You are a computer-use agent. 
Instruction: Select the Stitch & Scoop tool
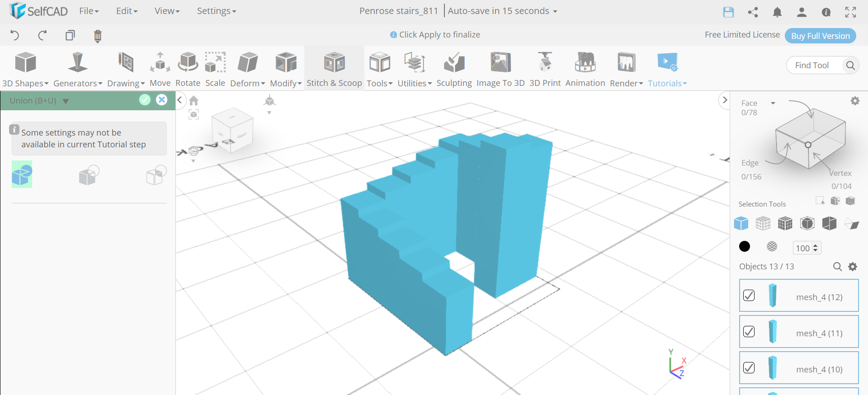pyautogui.click(x=334, y=69)
